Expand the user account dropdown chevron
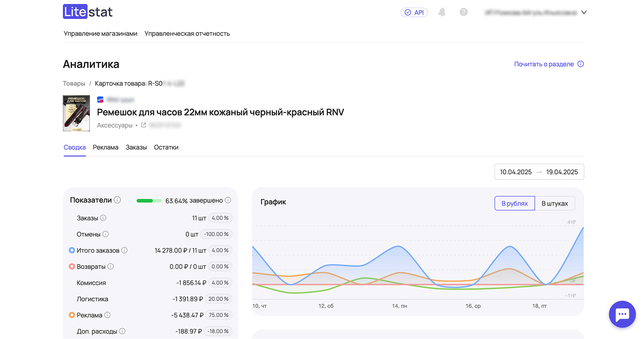The height and width of the screenshot is (339, 644). coord(584,13)
